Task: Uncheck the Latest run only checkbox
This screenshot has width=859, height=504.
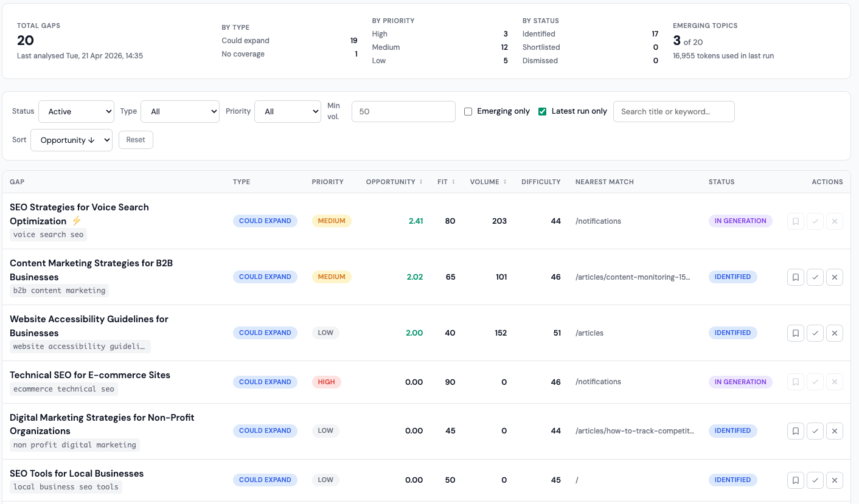Action: pos(542,111)
